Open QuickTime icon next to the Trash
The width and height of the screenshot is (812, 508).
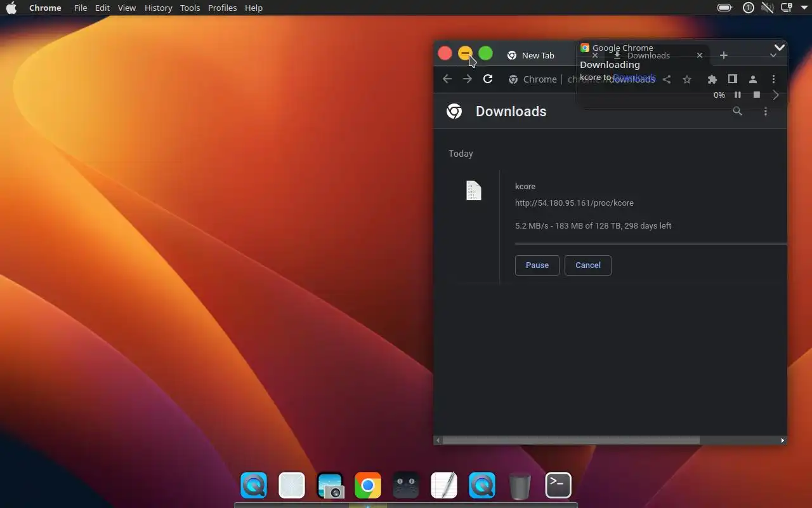point(482,486)
